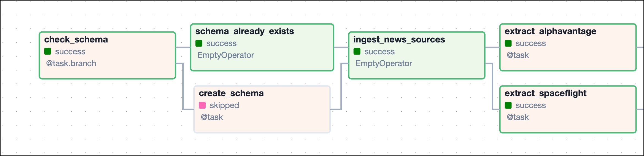
Task: Click EmptyOperator label under schema_already_exists
Action: (x=225, y=55)
